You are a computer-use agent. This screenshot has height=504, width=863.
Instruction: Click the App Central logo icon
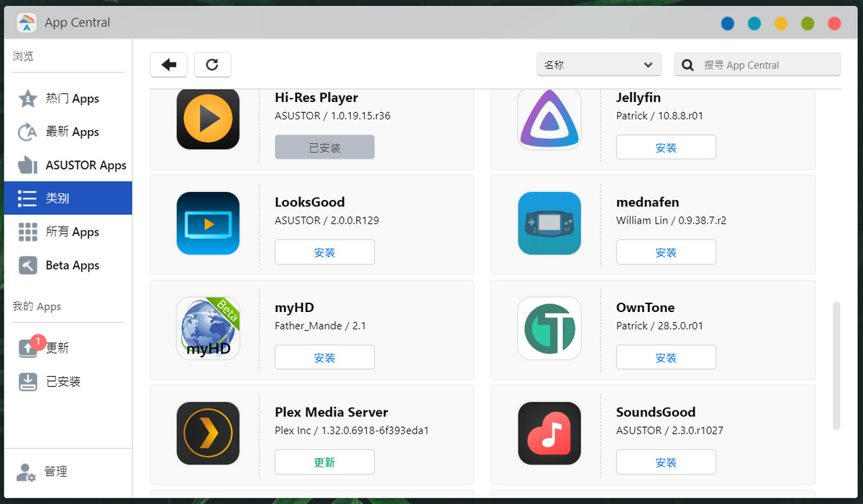point(27,22)
